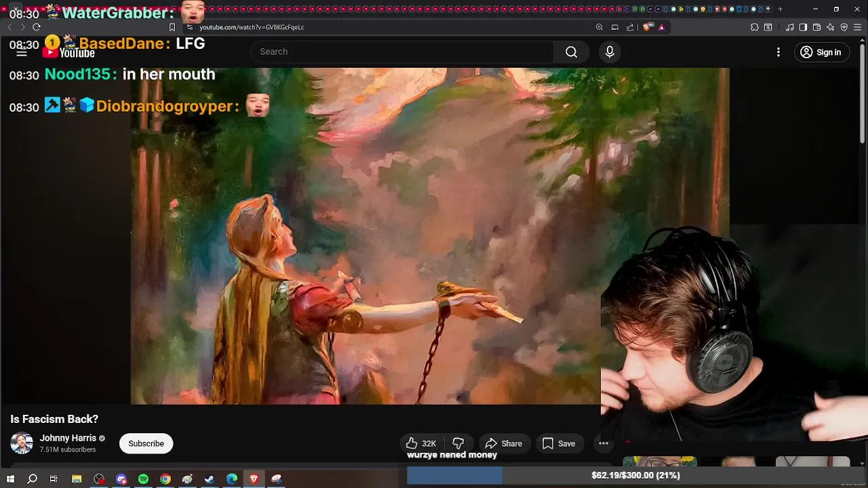Go back with the browser back arrow
Image resolution: width=868 pixels, height=488 pixels.
[x=9, y=27]
